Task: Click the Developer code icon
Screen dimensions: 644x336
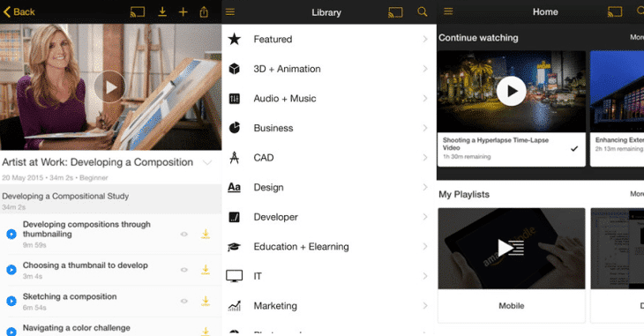Action: click(x=235, y=217)
